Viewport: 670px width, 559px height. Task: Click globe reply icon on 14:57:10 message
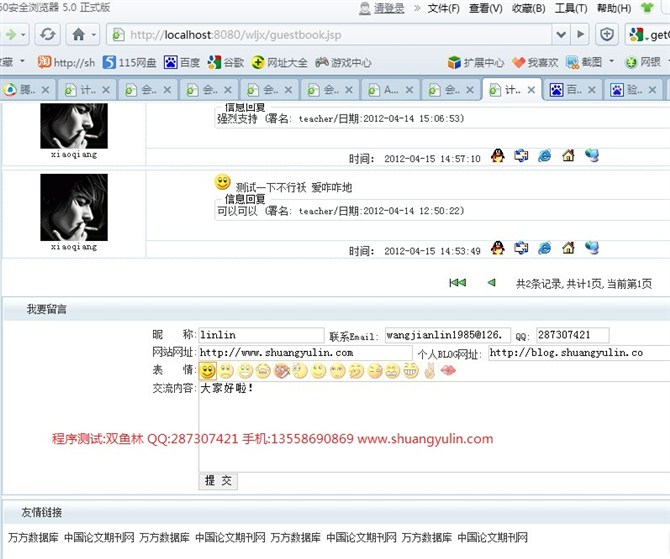tap(592, 156)
